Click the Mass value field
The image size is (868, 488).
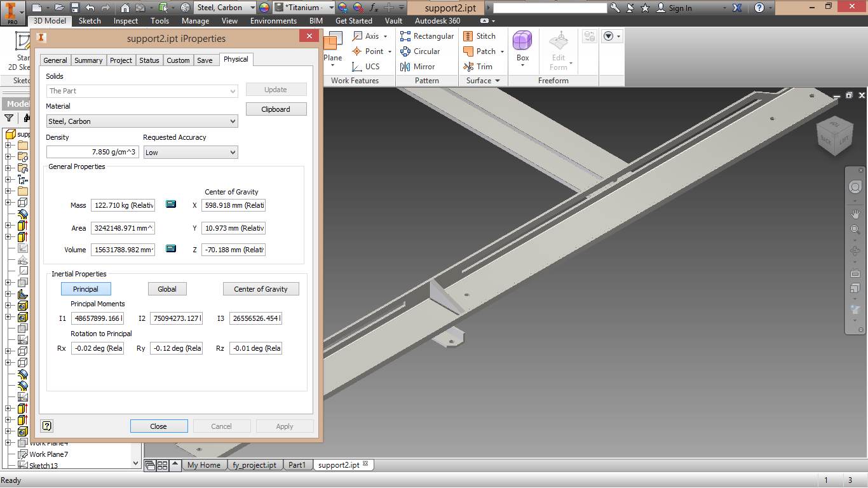123,205
